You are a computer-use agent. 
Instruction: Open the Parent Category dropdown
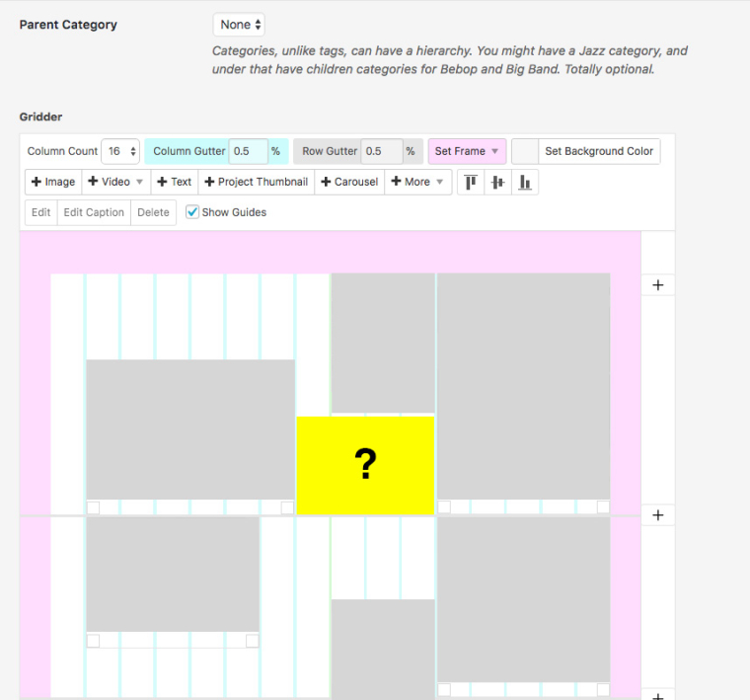pyautogui.click(x=239, y=25)
